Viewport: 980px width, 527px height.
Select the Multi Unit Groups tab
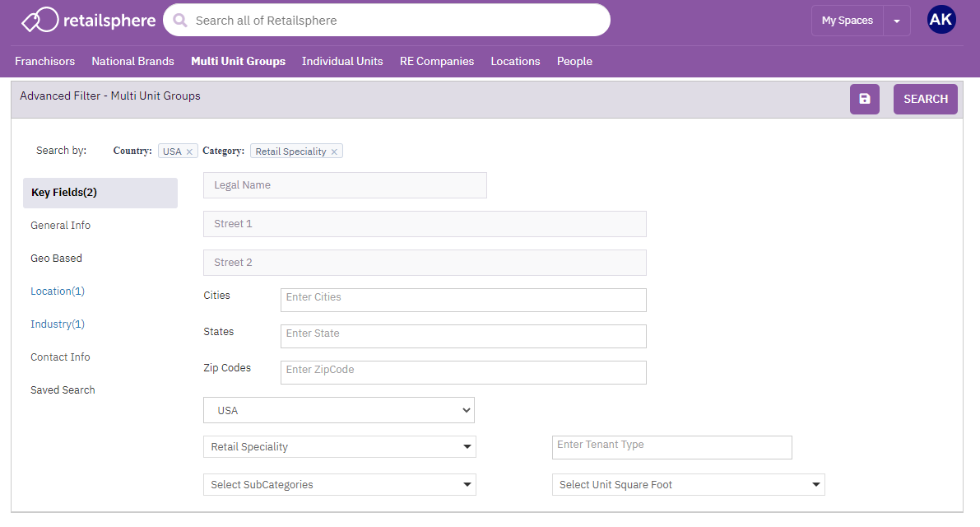[x=238, y=61]
